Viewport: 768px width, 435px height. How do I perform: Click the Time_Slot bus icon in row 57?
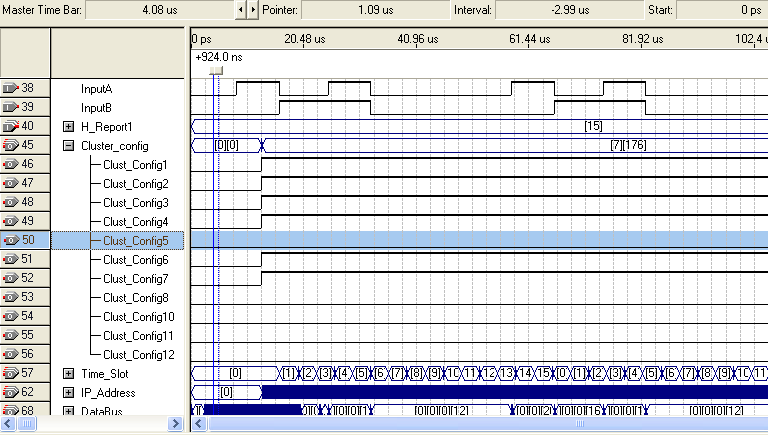coord(11,373)
